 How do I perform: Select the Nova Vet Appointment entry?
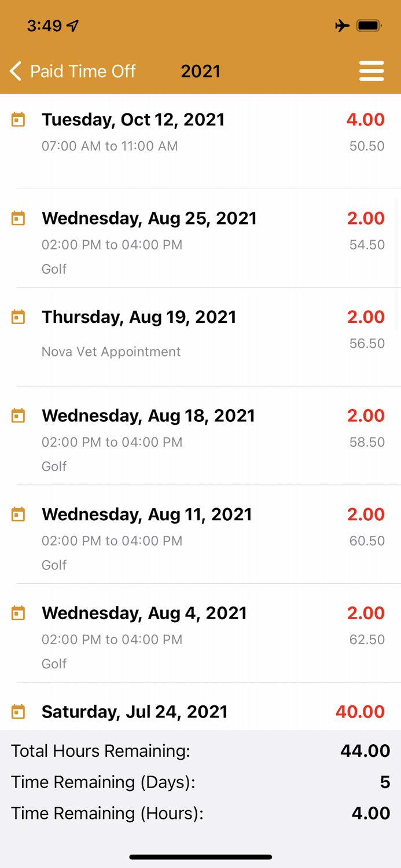coord(111,351)
